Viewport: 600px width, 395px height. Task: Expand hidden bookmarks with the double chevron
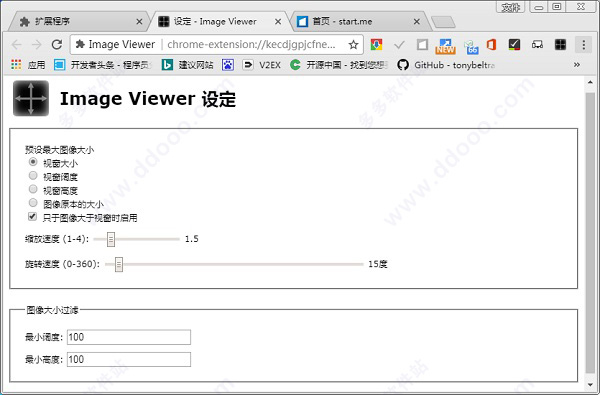point(576,65)
